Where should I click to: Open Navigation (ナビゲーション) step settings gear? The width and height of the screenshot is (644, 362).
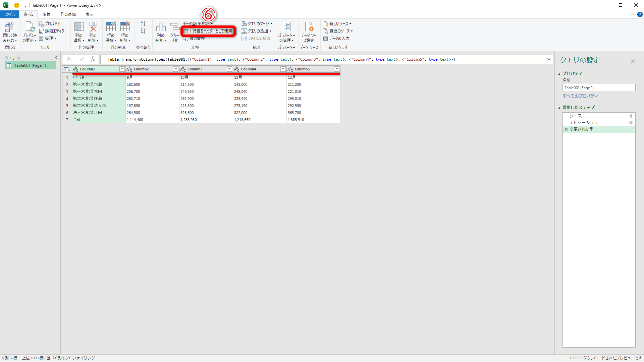631,123
